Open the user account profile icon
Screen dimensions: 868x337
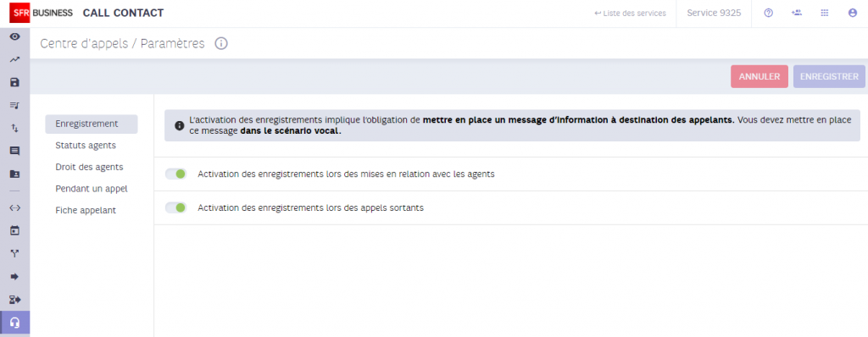point(853,14)
